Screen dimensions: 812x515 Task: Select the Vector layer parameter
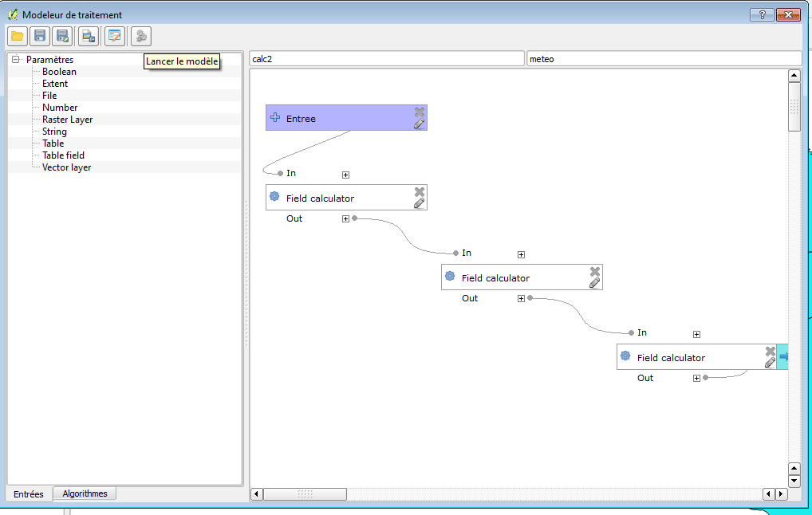click(x=66, y=167)
